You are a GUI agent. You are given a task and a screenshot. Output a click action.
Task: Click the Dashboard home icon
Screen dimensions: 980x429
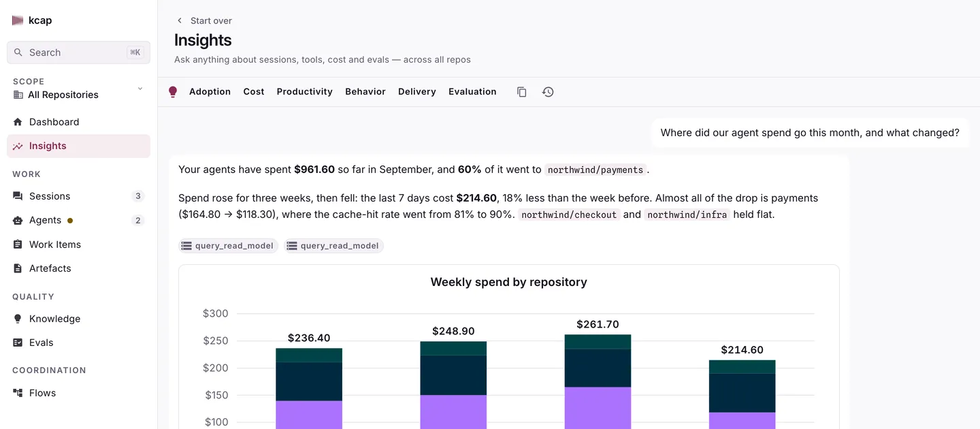click(x=18, y=122)
